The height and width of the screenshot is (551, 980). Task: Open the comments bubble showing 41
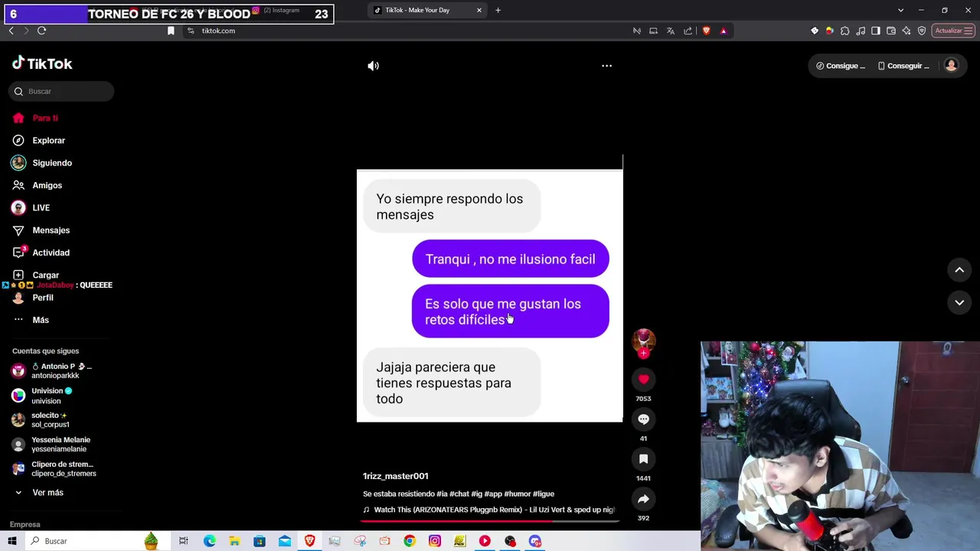(643, 419)
